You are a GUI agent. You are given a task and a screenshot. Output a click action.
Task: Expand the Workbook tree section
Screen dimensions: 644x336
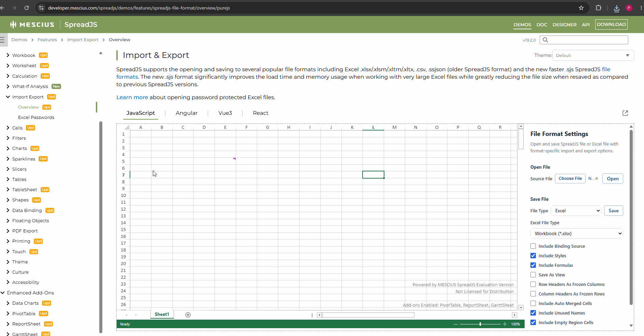tap(8, 55)
